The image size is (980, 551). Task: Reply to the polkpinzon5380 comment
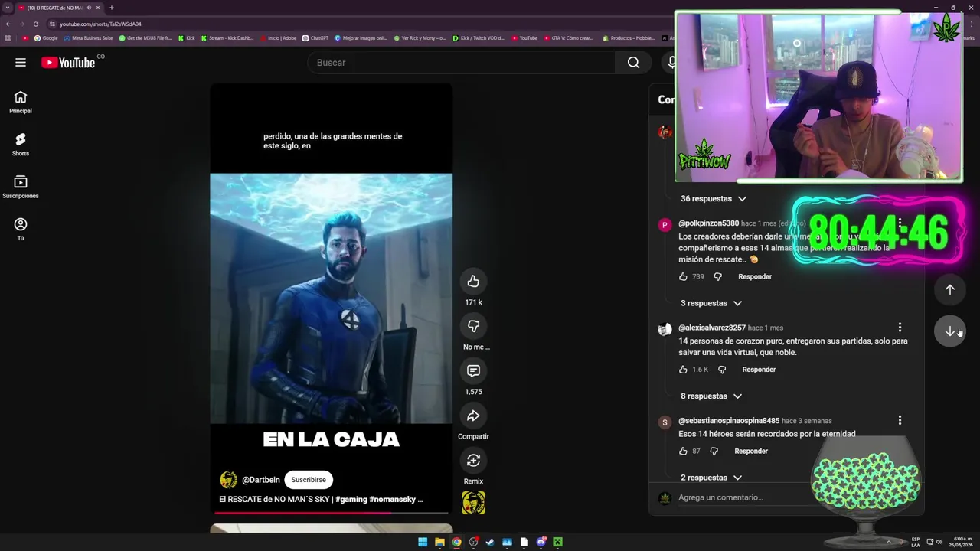click(755, 276)
